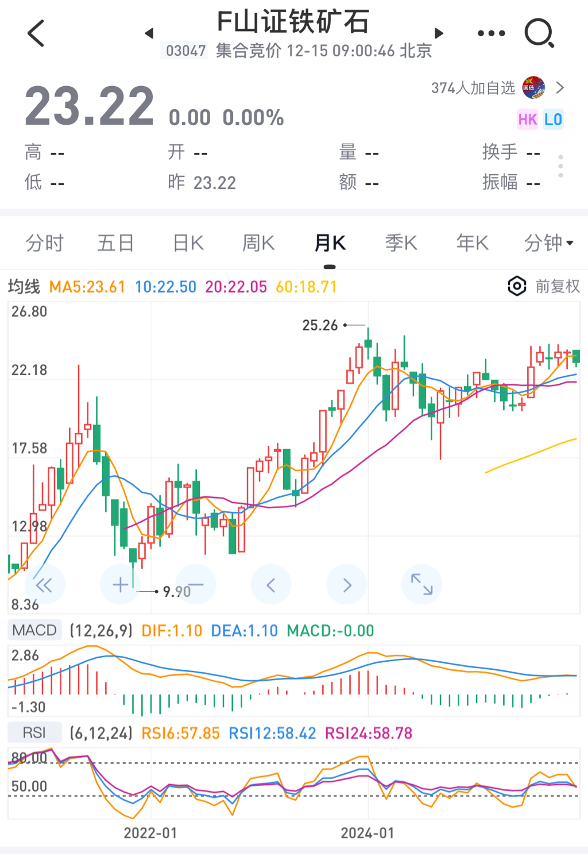This screenshot has width=588, height=868.
Task: Zoom out chart with minus button
Action: tap(195, 585)
